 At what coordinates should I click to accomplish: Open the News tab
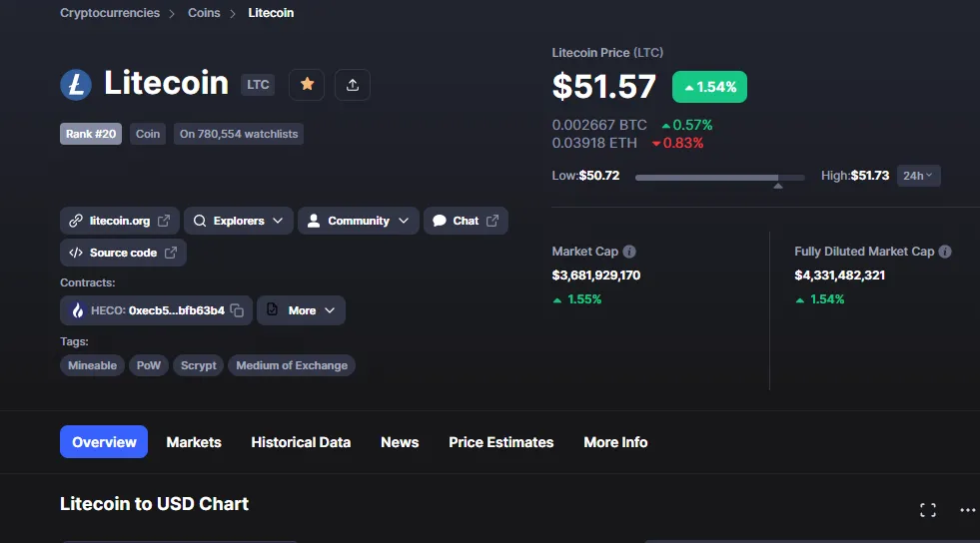400,442
